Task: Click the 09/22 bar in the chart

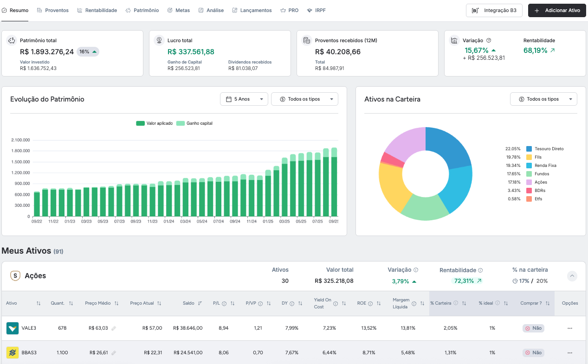Action: point(37,204)
